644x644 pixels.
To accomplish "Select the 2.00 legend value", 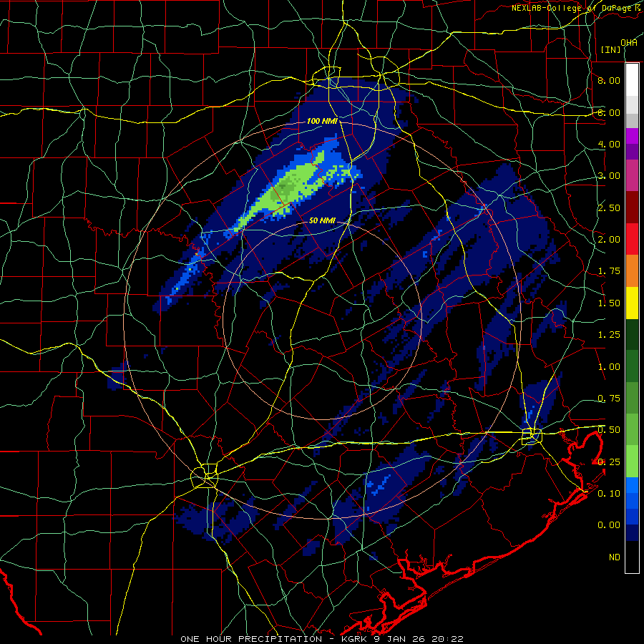I will [609, 240].
